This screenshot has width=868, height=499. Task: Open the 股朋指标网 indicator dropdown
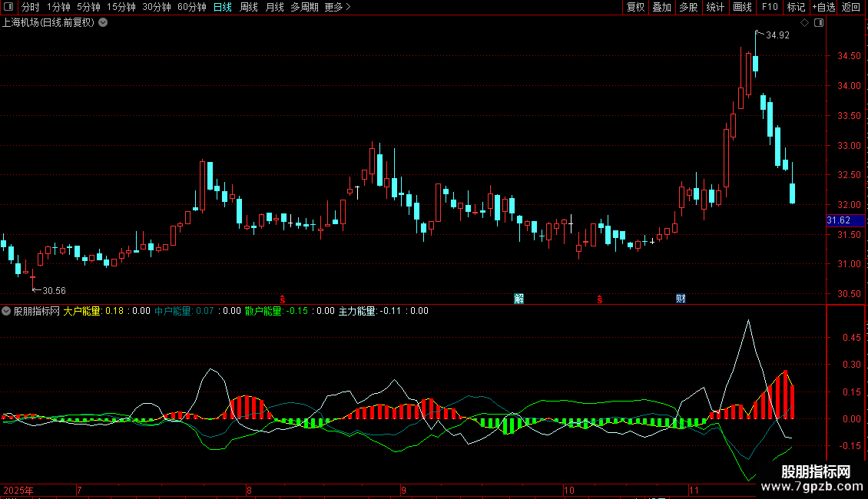tap(6, 311)
